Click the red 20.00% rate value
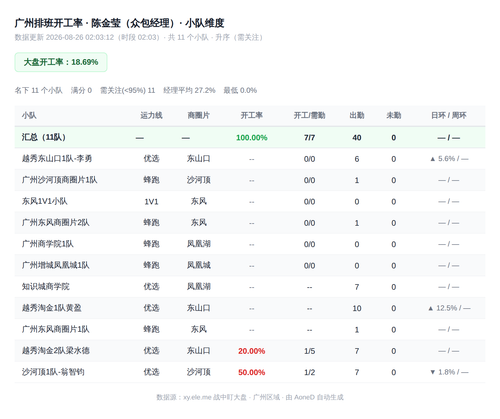 [x=252, y=351]
